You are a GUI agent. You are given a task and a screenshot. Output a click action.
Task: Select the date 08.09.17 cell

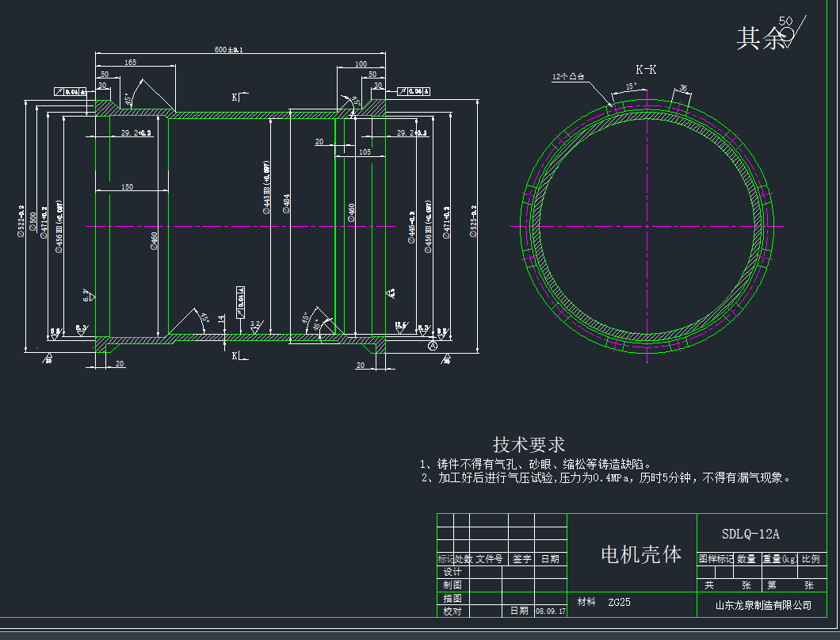pyautogui.click(x=551, y=611)
